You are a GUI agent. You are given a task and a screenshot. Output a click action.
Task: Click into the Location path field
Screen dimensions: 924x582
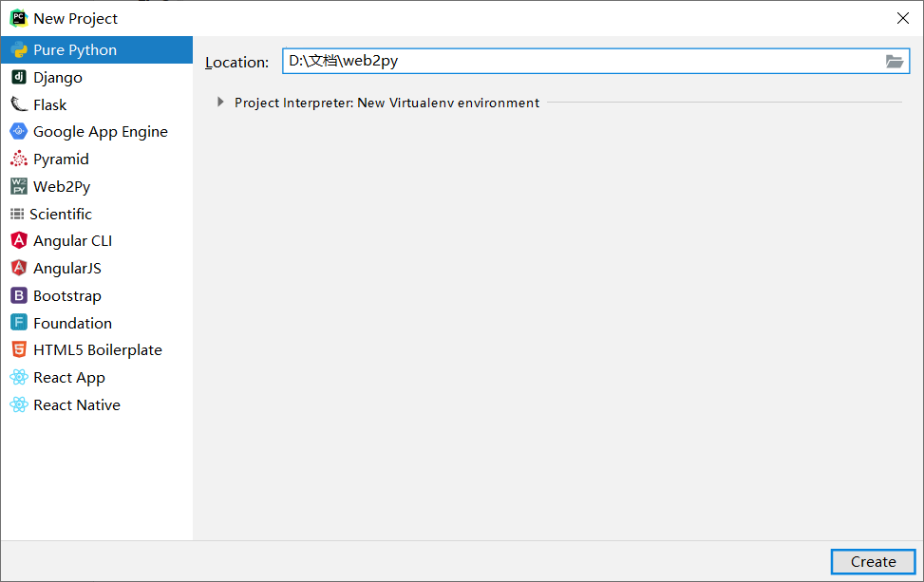point(579,62)
